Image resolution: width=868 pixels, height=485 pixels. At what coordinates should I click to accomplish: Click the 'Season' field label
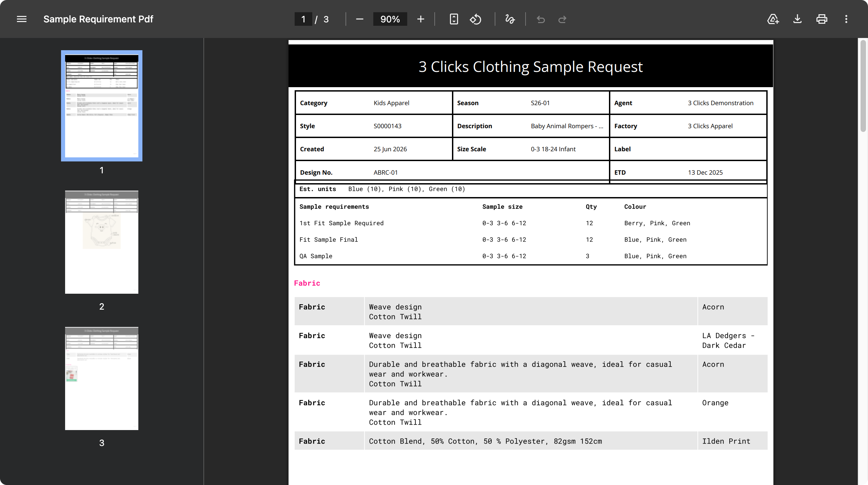[468, 103]
